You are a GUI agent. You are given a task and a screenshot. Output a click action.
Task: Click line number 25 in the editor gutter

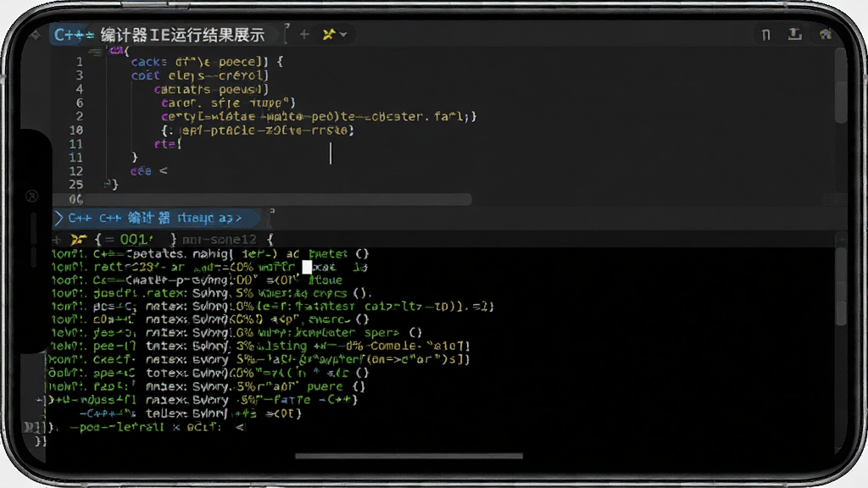pos(75,185)
